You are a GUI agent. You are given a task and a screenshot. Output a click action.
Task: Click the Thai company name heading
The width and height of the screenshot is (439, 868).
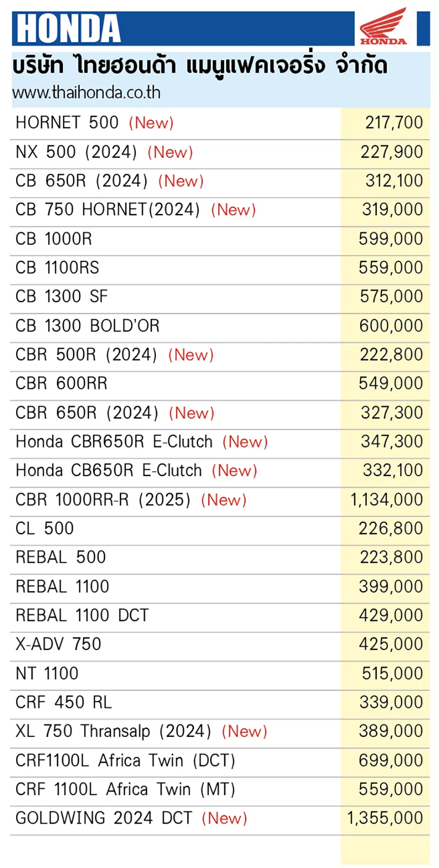(x=200, y=66)
